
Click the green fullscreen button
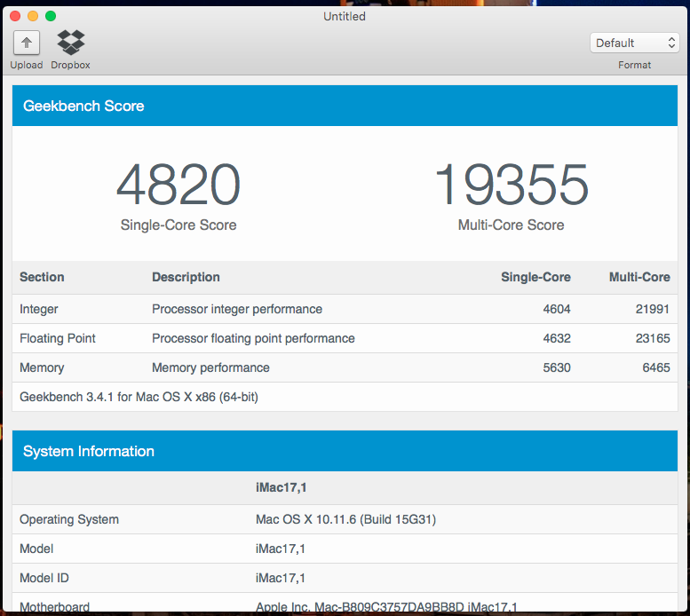click(51, 16)
